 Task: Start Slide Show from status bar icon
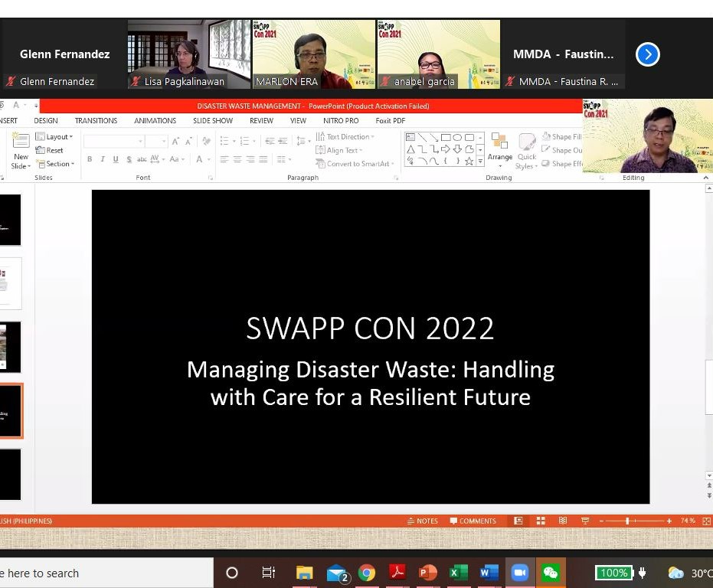[585, 521]
